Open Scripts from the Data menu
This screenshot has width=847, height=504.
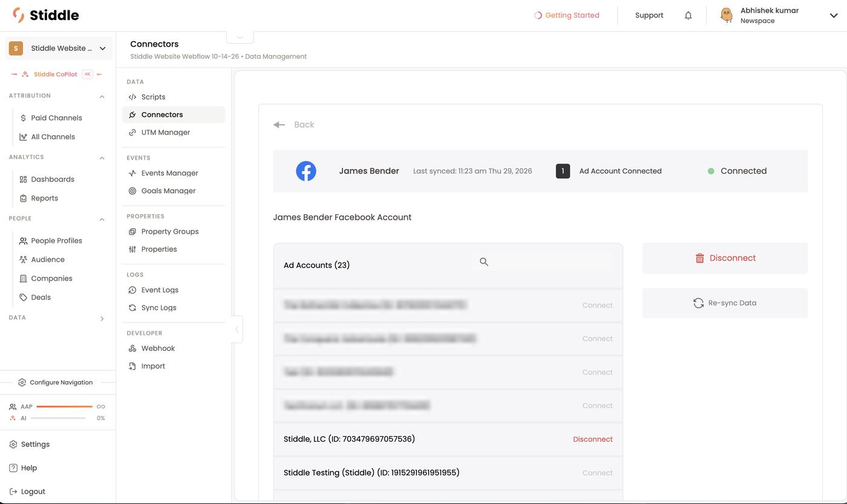click(x=174, y=97)
